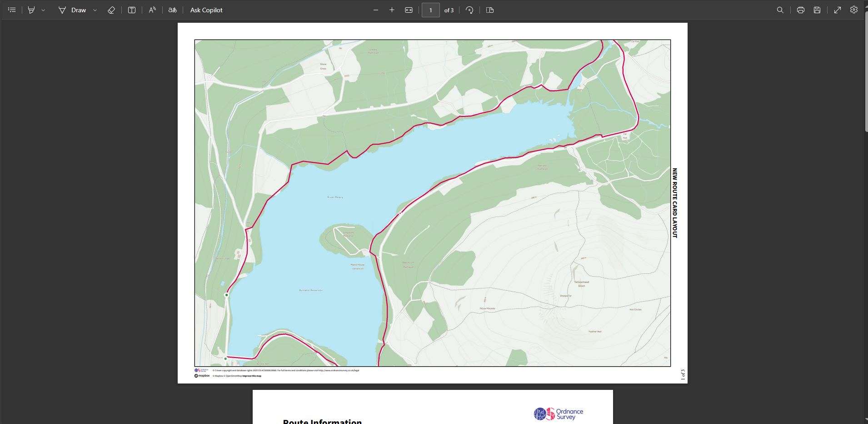868x424 pixels.
Task: Expand the Draw pen options
Action: tap(95, 10)
